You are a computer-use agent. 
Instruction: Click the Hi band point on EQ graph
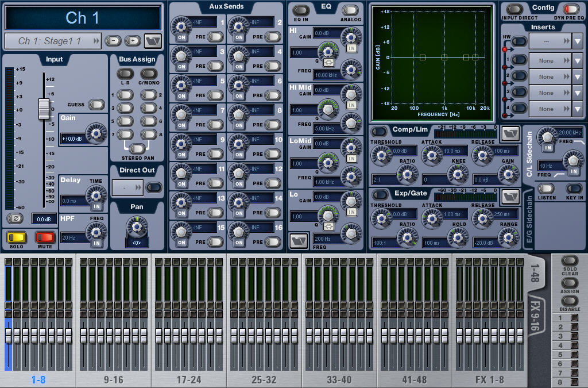point(475,57)
